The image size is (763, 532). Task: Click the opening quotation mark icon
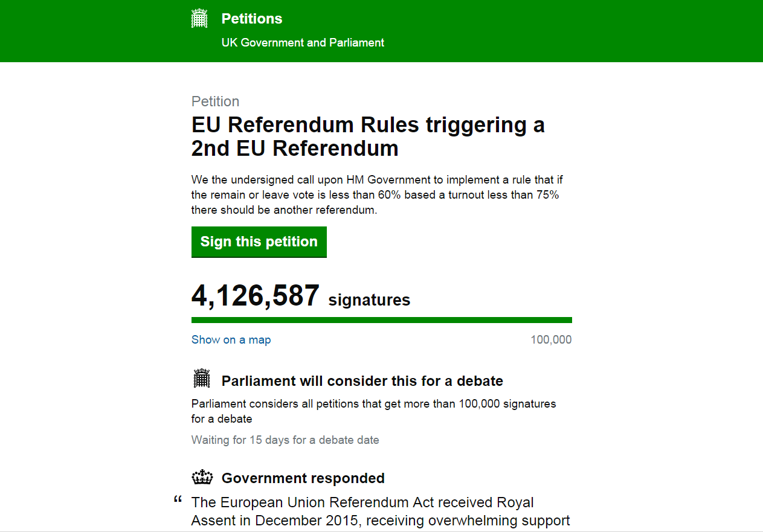[x=178, y=501]
